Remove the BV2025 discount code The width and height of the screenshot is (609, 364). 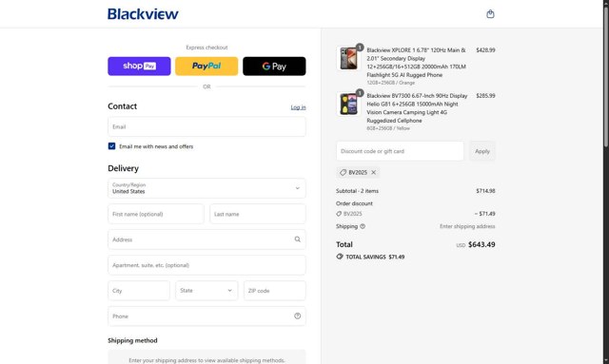click(x=373, y=172)
